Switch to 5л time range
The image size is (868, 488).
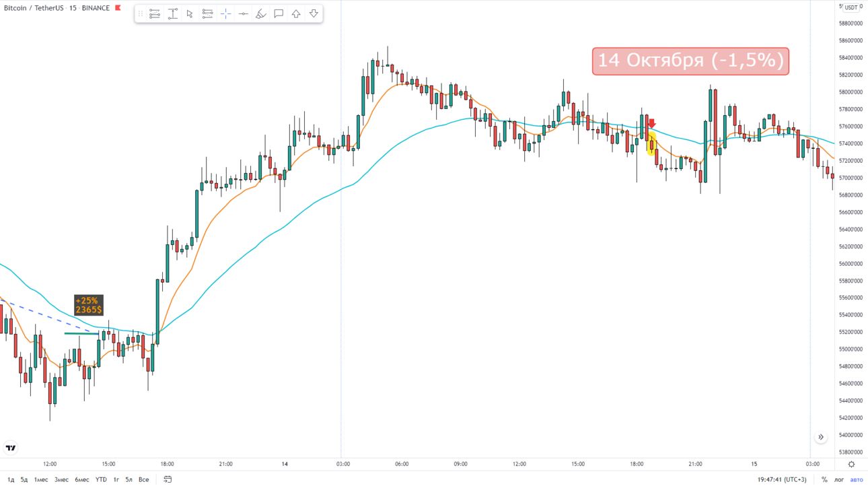(x=129, y=480)
